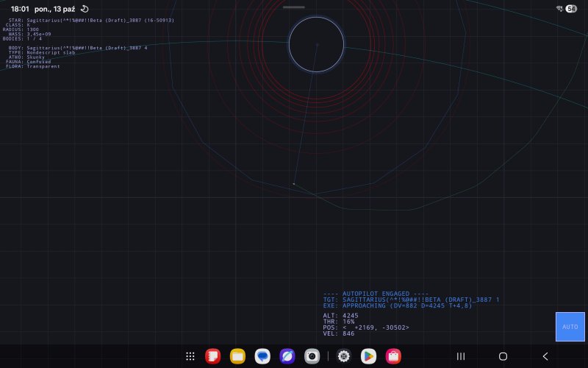Open the app drawer grid icon
The width and height of the screenshot is (588, 368).
(190, 356)
